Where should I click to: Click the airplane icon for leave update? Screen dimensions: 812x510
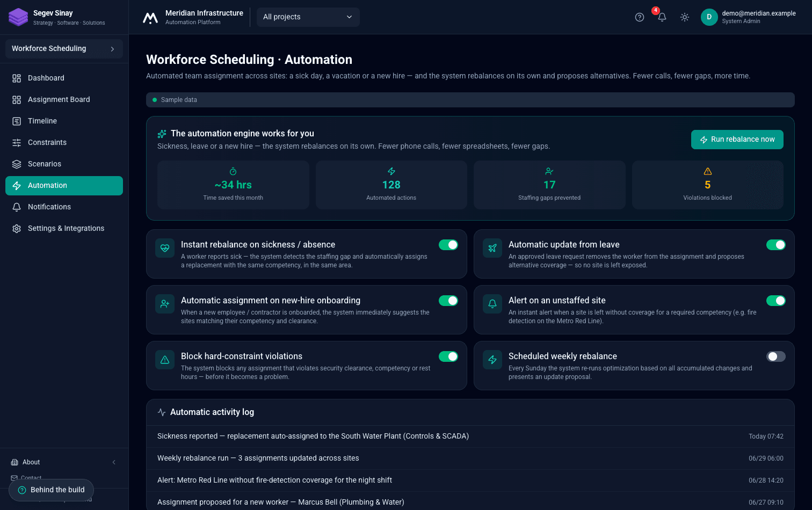pos(492,248)
